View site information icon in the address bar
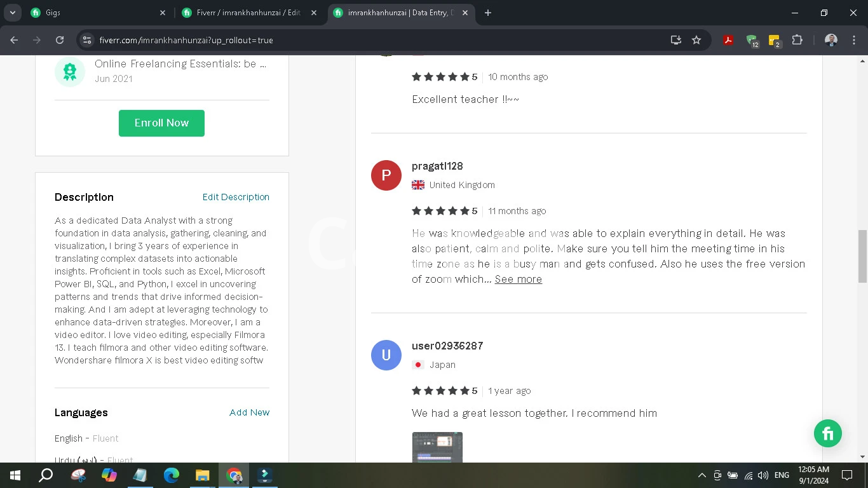 tap(87, 40)
